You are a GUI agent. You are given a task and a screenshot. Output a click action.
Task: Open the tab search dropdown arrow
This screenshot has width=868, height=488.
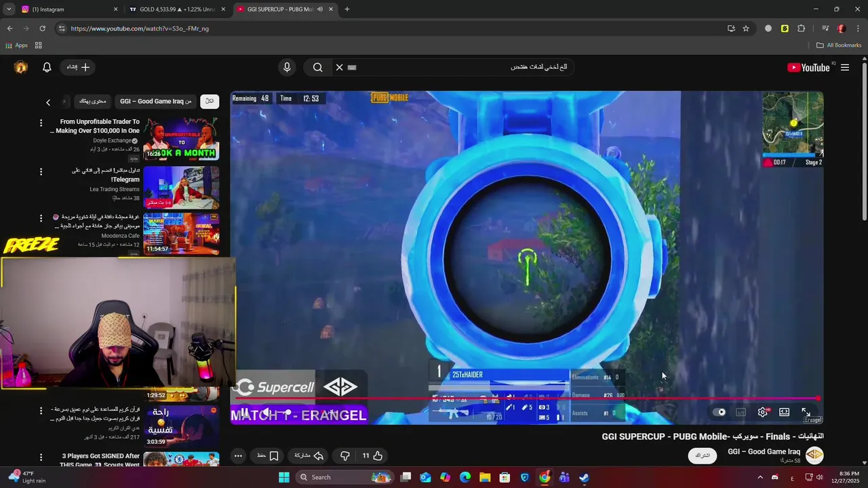point(9,9)
